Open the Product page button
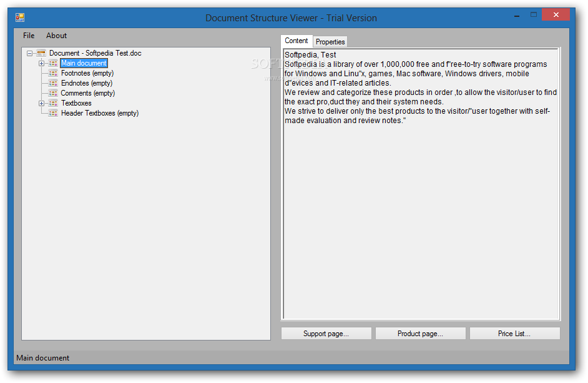This screenshot has width=588, height=383. point(420,334)
